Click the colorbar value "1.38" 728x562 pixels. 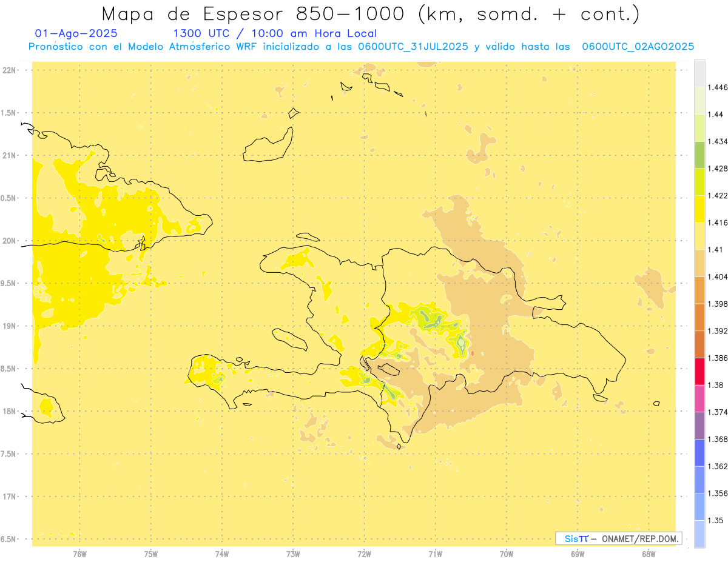pos(716,385)
